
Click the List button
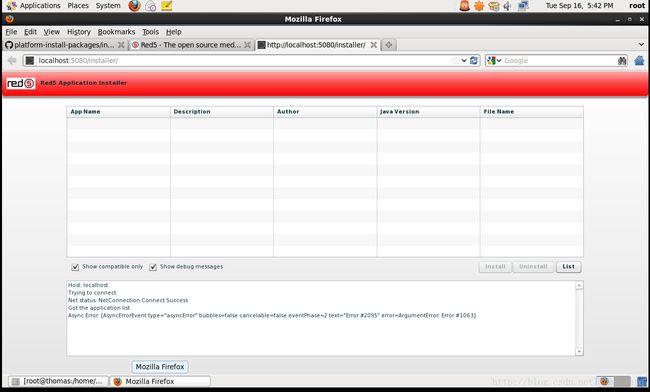tap(568, 267)
